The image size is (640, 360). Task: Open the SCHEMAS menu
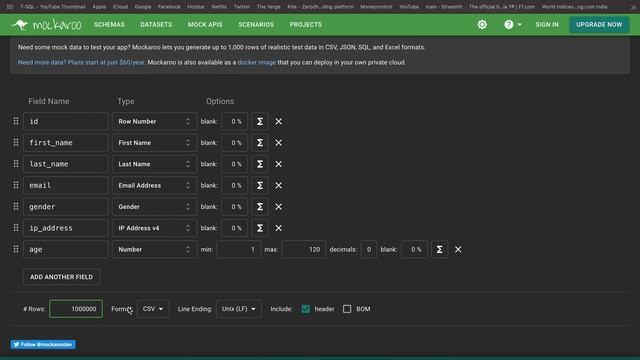pyautogui.click(x=109, y=24)
